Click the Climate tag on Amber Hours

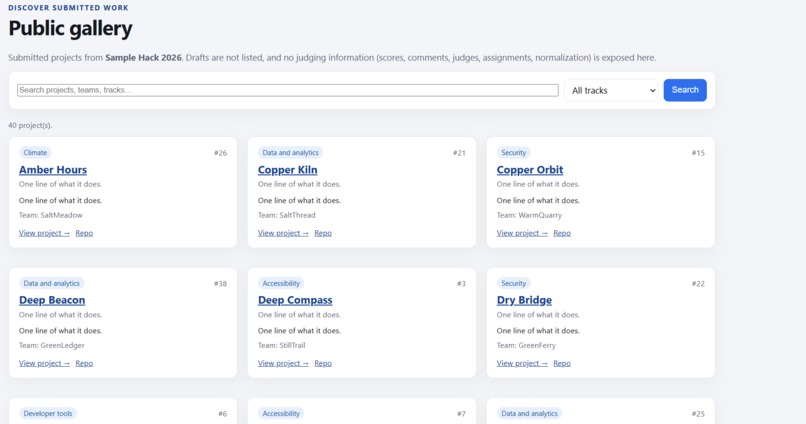pyautogui.click(x=35, y=153)
